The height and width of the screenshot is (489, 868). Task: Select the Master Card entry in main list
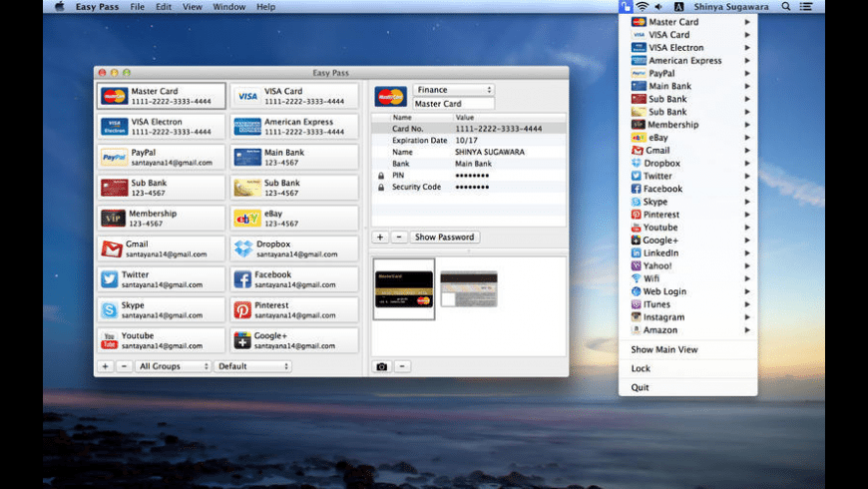click(161, 96)
